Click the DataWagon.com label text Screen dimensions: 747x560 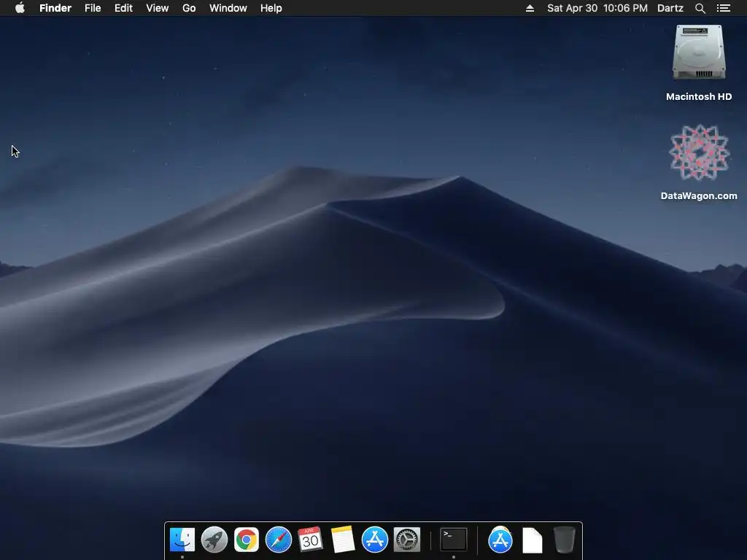[699, 195]
